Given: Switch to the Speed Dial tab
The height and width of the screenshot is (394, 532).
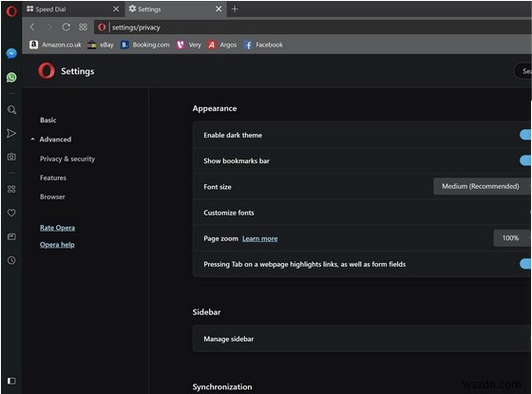Looking at the screenshot, I should pos(72,9).
